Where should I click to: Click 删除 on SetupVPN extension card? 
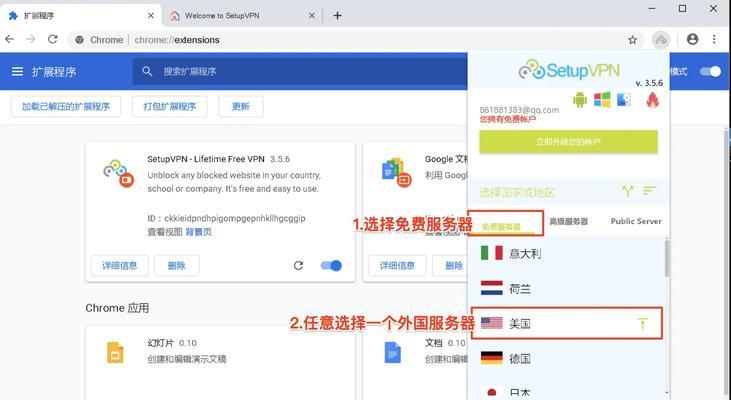177,266
